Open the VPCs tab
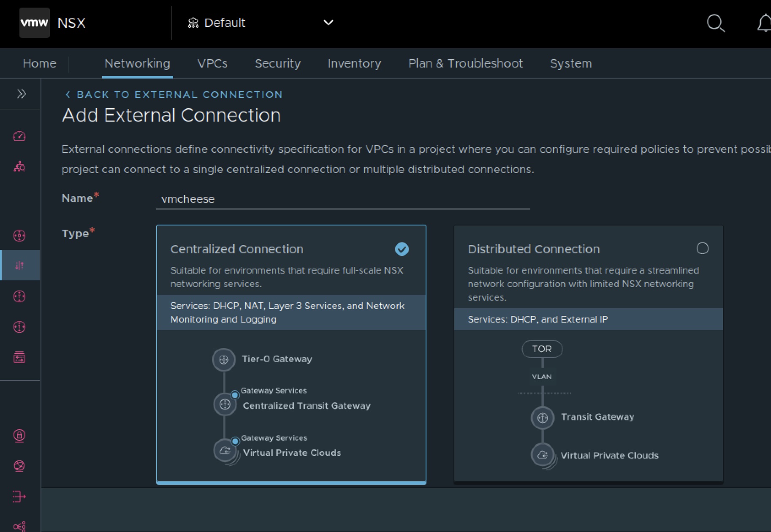Viewport: 771px width, 532px height. coord(212,63)
